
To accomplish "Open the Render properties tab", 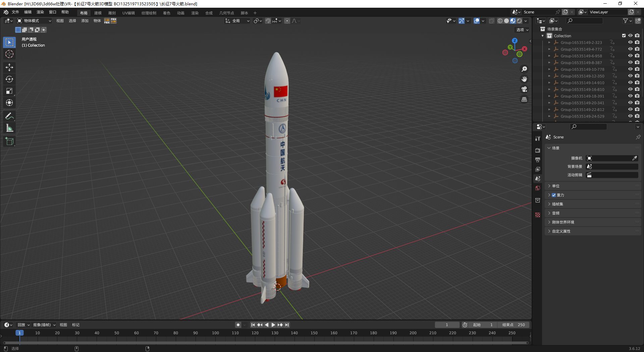I will 538,150.
